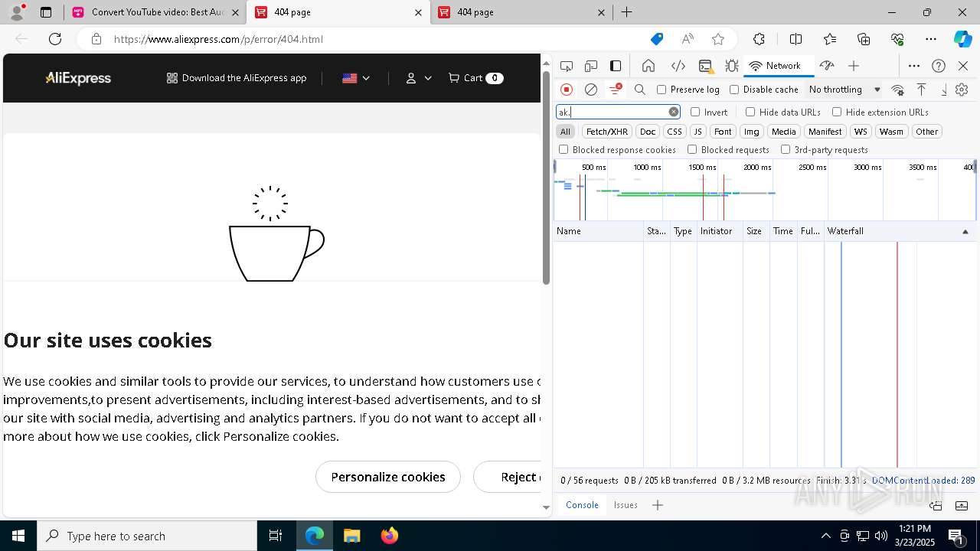Open the Sources bug icon panel

coord(731,66)
